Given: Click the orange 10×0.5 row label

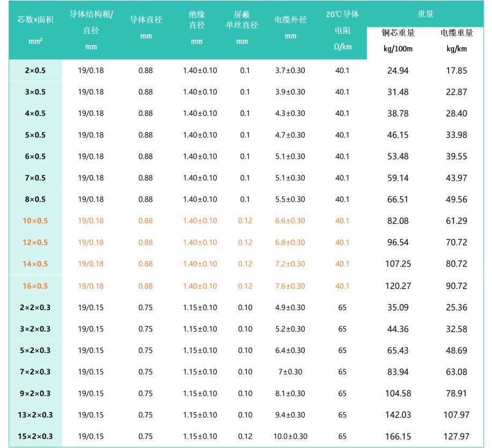Looking at the screenshot, I should (35, 221).
